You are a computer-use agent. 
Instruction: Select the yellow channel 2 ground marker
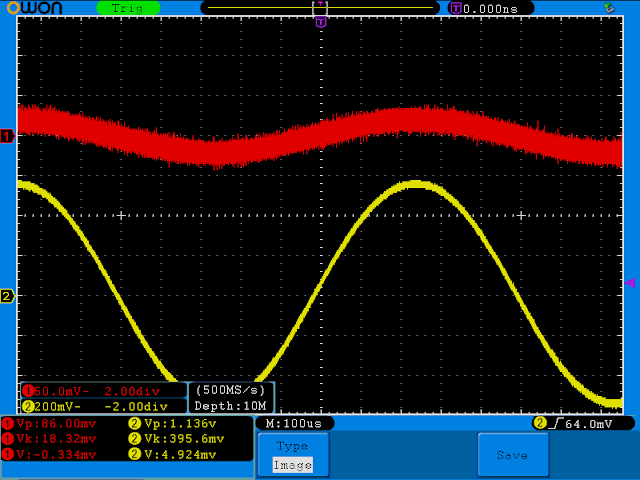pyautogui.click(x=7, y=296)
